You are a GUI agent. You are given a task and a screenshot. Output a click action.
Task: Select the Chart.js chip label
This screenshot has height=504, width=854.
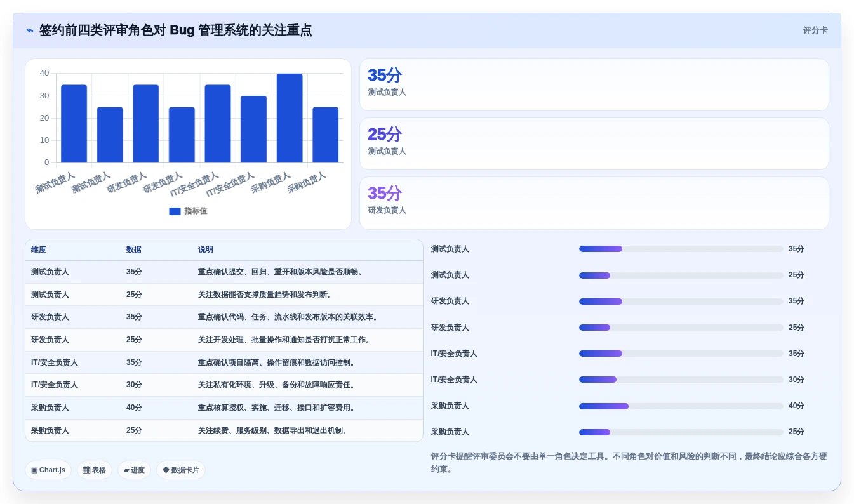[52, 470]
